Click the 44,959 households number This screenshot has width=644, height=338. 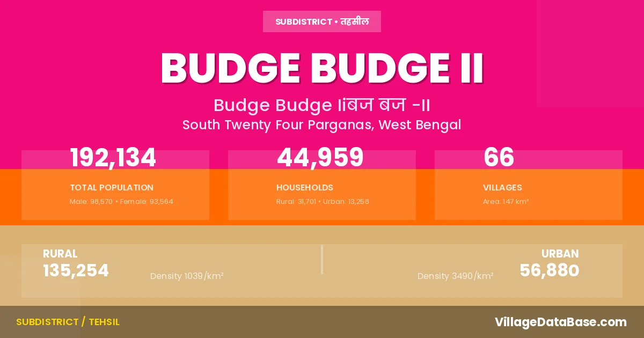[x=320, y=158]
